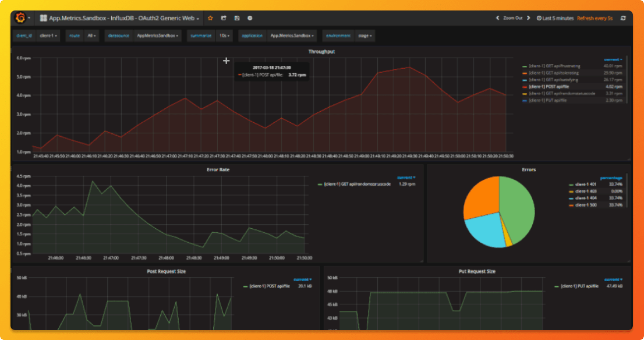This screenshot has height=340, width=644.
Task: Toggle the PUT api/file series in Put Request Size
Action: point(579,286)
